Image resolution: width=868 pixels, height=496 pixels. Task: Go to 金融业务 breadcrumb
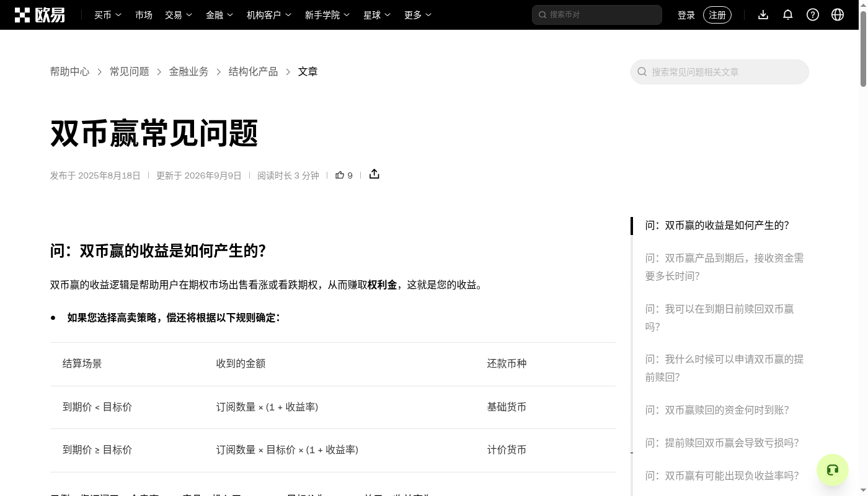[189, 72]
